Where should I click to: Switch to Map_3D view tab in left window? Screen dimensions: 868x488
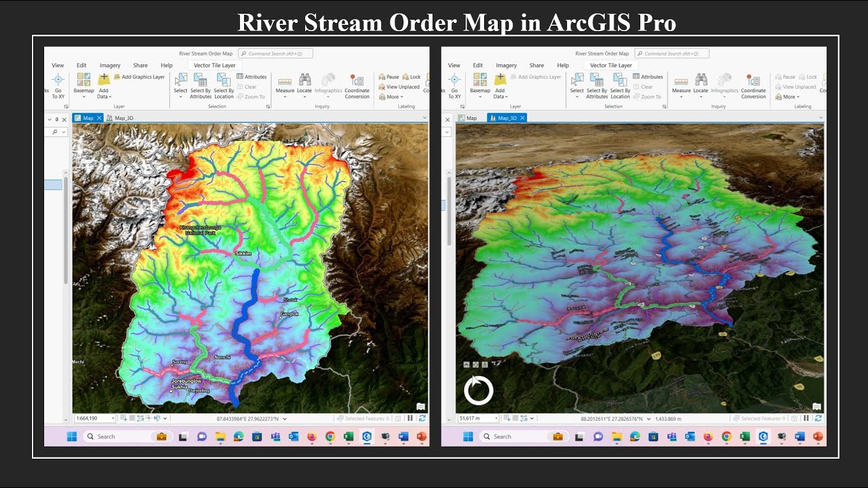(120, 118)
